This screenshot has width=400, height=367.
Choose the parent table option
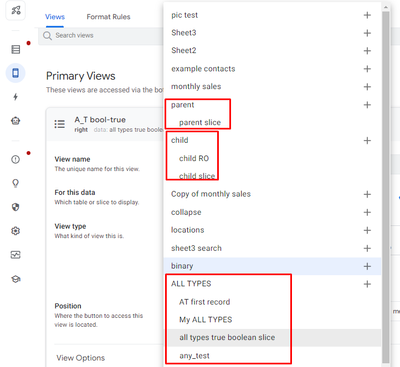182,105
